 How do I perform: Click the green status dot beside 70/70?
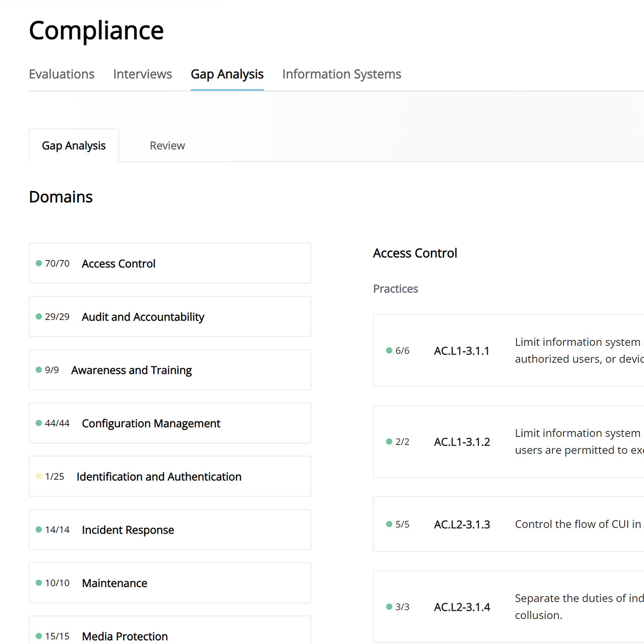[x=39, y=263]
